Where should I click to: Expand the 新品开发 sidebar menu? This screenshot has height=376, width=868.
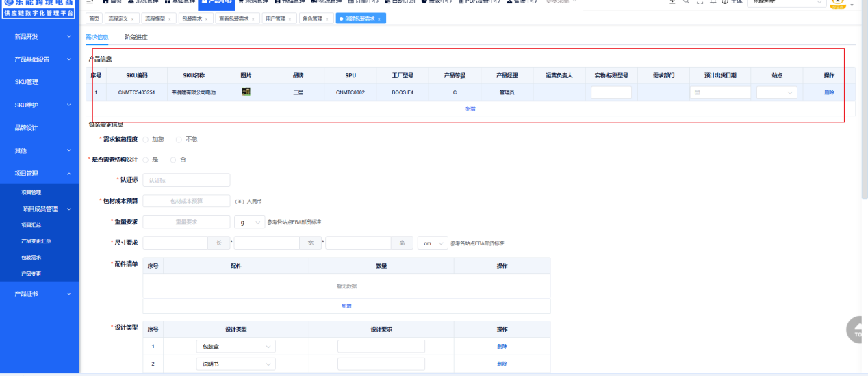coord(40,36)
